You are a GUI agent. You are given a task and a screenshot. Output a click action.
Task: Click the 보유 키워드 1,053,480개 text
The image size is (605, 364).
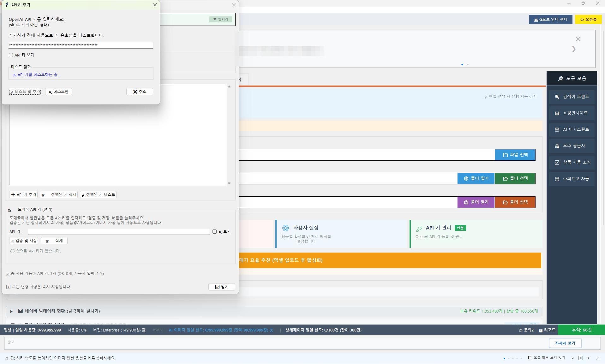(481, 311)
